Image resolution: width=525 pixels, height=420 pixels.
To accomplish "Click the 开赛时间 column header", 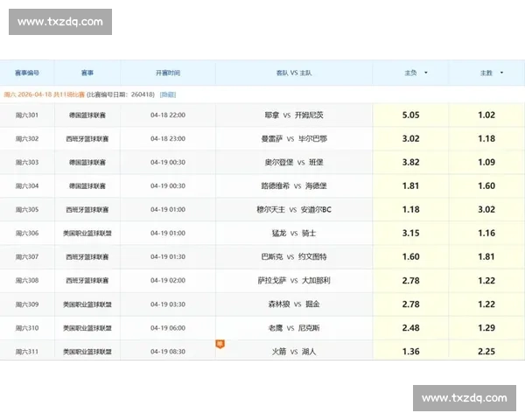I will point(168,73).
